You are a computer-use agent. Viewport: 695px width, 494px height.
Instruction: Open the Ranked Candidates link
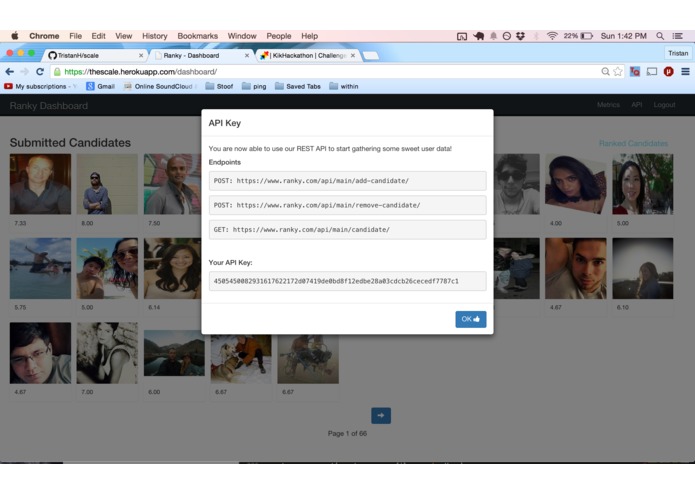coord(633,144)
